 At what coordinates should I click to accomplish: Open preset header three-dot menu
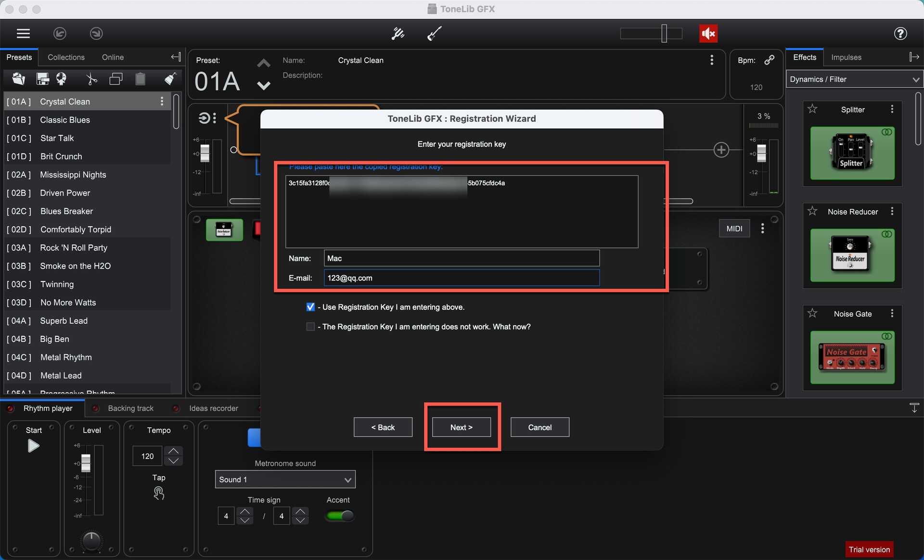[x=712, y=60]
